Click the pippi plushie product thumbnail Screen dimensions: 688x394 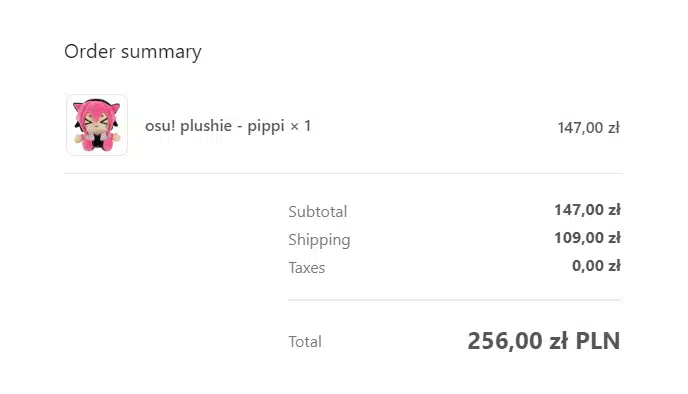pyautogui.click(x=97, y=125)
